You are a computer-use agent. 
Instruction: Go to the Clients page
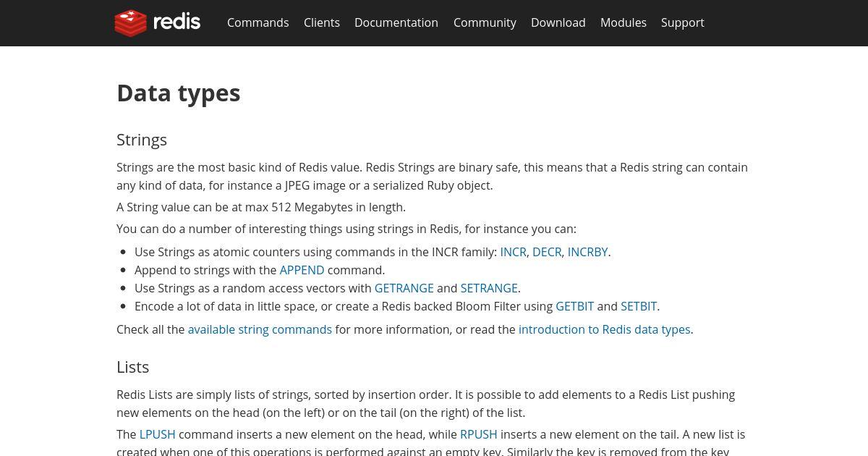(x=322, y=22)
